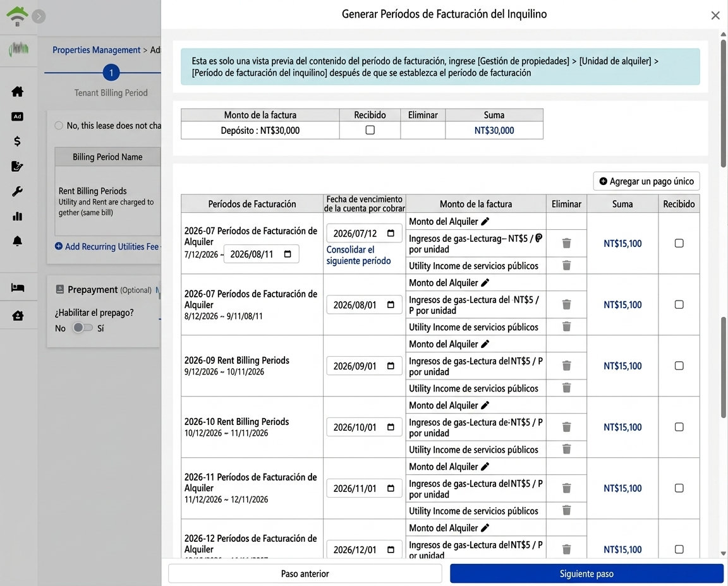
Task: Delete gas income row in 2026-12 period
Action: click(x=566, y=549)
